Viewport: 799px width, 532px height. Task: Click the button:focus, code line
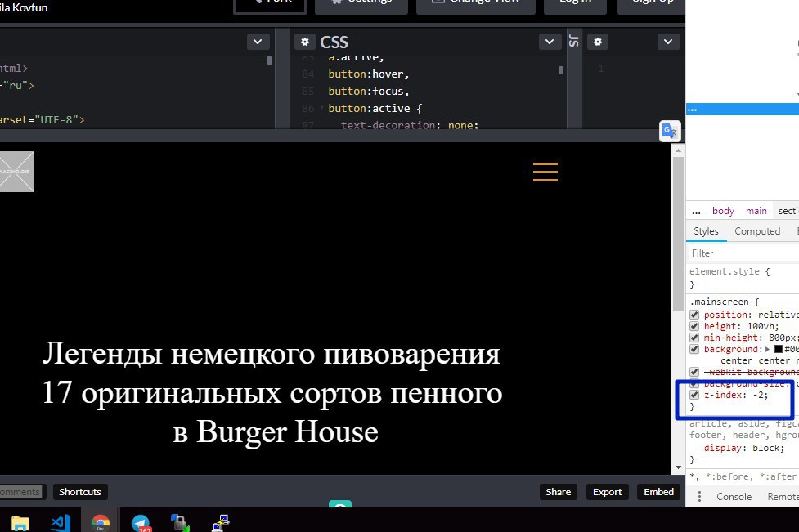tap(369, 92)
